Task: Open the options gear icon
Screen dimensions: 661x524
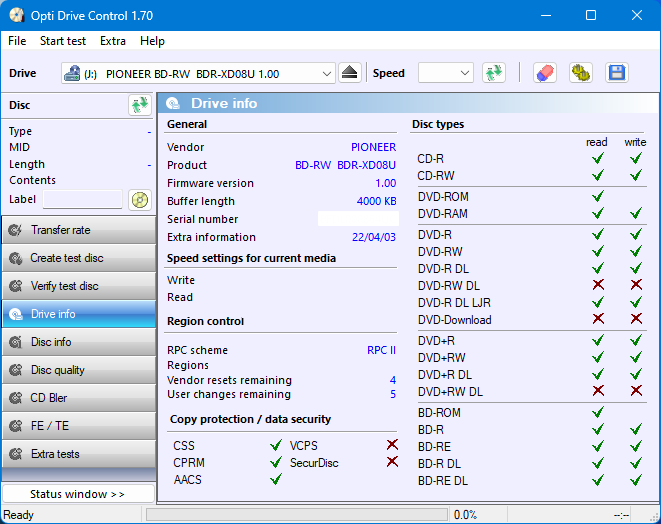Action: [x=581, y=73]
